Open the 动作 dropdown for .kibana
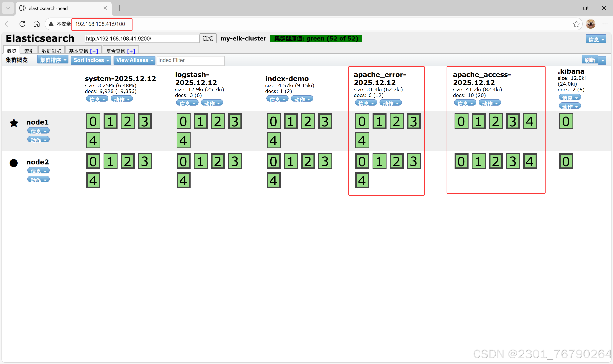The image size is (613, 364). (570, 106)
